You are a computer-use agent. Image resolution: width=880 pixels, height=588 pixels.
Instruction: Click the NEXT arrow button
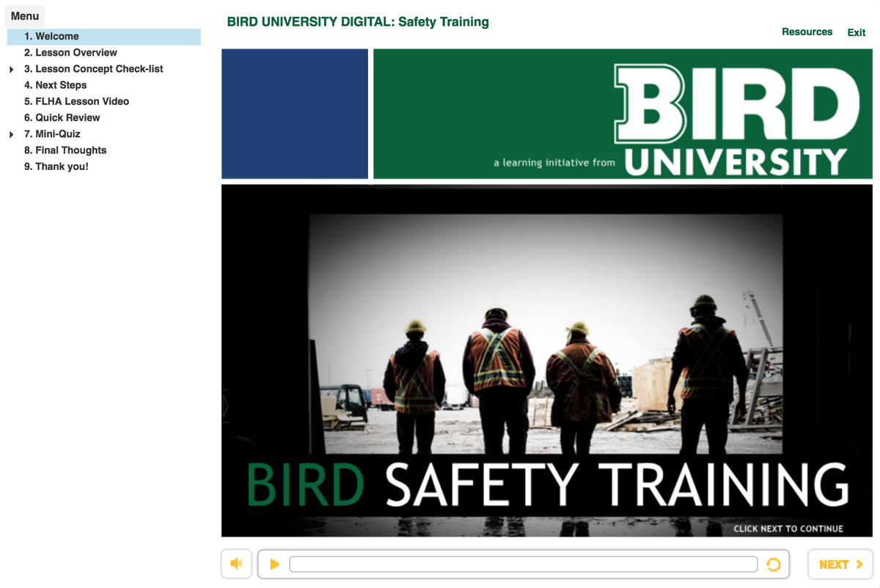pos(840,564)
